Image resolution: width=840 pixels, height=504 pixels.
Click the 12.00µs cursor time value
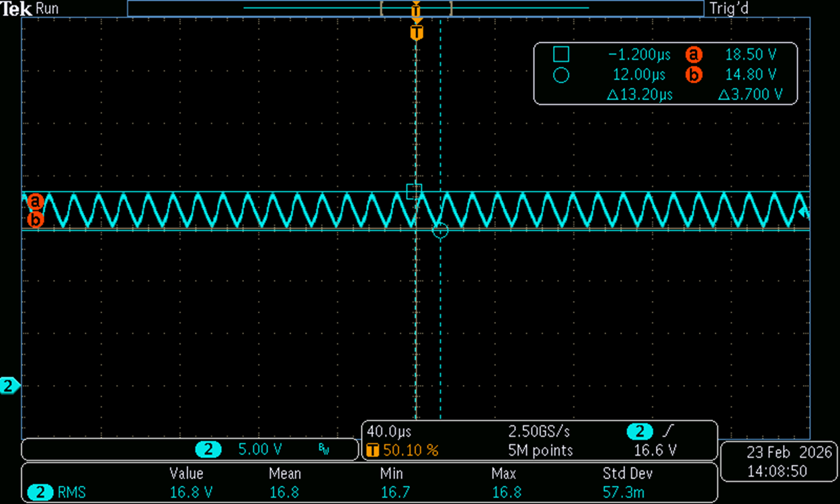click(x=639, y=75)
